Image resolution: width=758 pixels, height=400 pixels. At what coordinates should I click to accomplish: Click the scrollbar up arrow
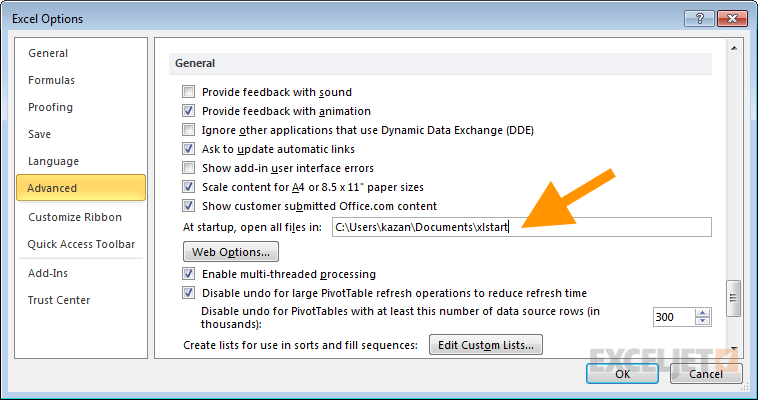(x=734, y=48)
